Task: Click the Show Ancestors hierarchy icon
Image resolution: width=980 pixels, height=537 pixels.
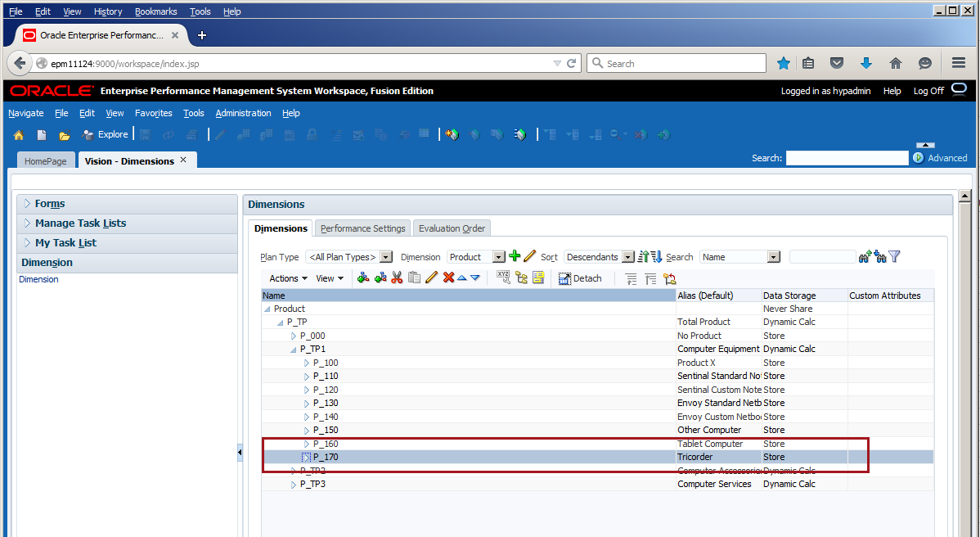Action: click(x=521, y=278)
